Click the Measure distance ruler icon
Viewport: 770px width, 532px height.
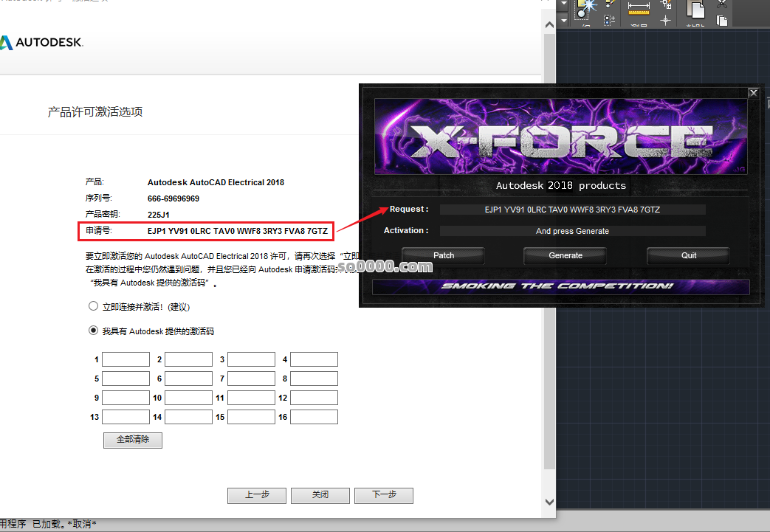coord(639,7)
